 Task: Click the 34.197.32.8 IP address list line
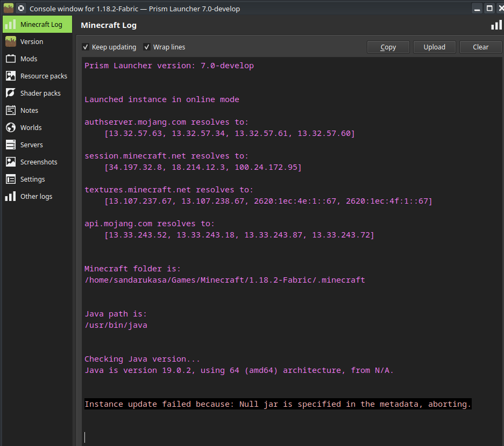(203, 167)
